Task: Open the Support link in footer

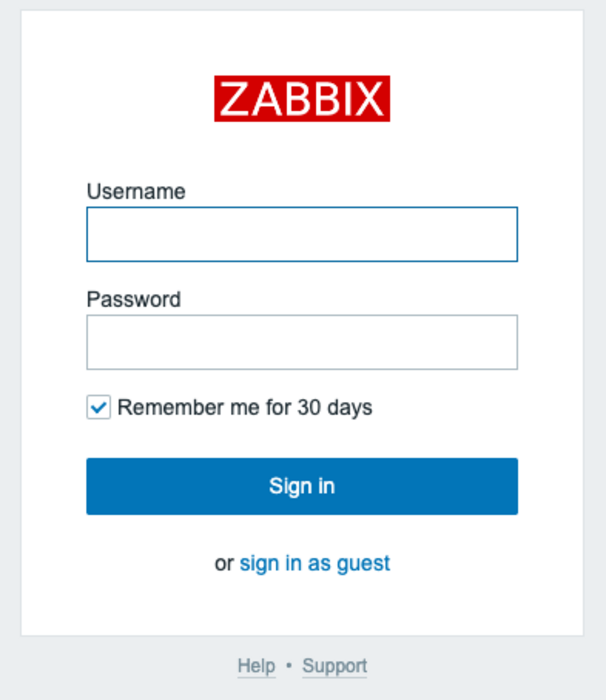Action: [334, 666]
